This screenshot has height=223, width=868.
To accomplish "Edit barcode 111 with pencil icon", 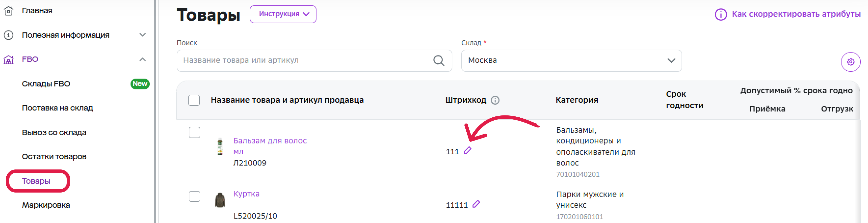I will click(x=467, y=151).
